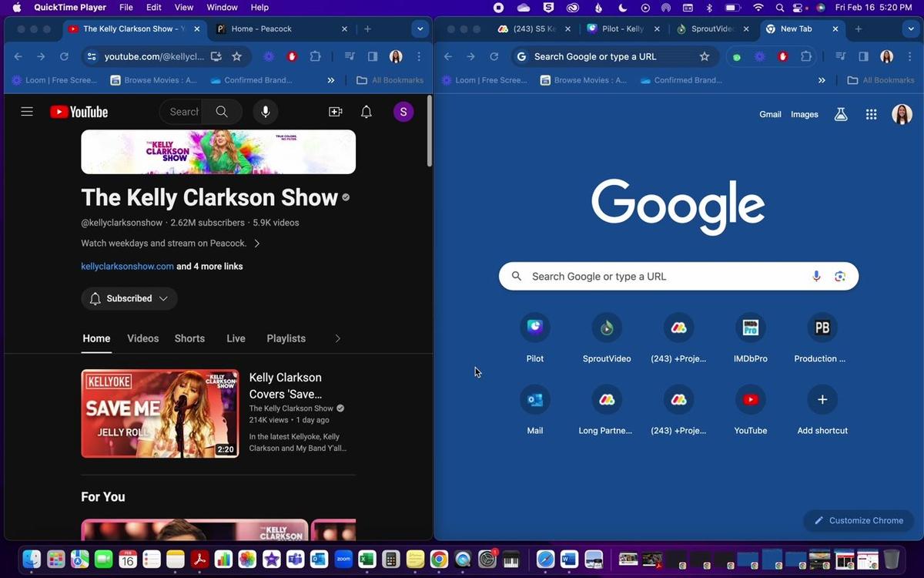The image size is (924, 578).
Task: Open the File menu in menu bar
Action: click(x=126, y=8)
